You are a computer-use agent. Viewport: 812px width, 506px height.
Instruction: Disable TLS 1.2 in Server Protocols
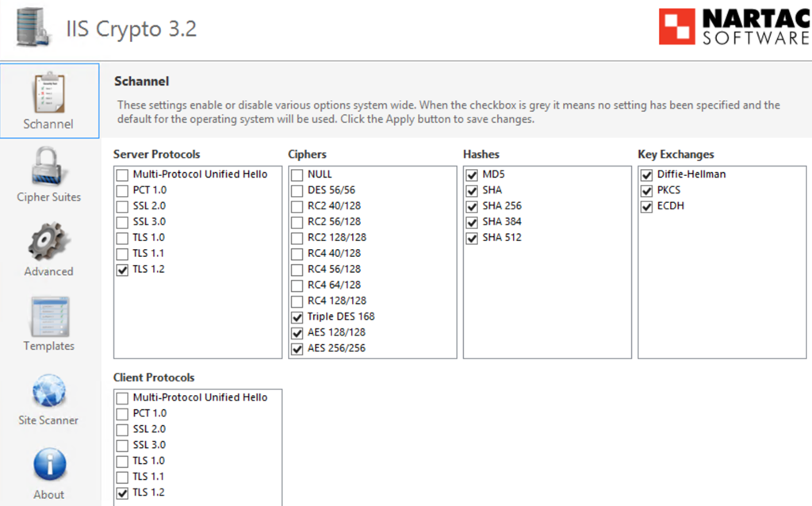[122, 270]
